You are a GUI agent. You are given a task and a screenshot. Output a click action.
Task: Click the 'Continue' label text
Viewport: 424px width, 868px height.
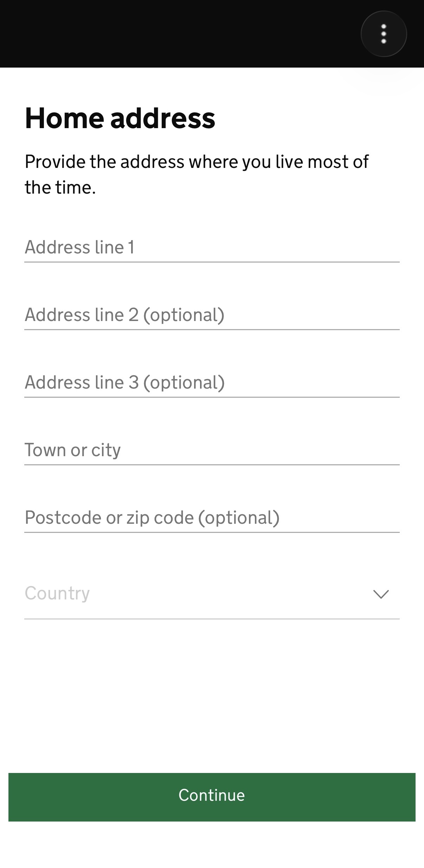[212, 795]
